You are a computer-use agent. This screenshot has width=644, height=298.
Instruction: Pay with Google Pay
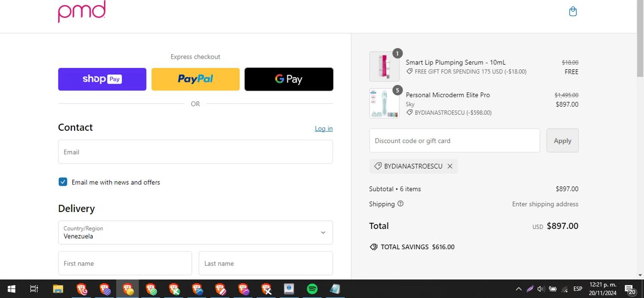(x=289, y=79)
